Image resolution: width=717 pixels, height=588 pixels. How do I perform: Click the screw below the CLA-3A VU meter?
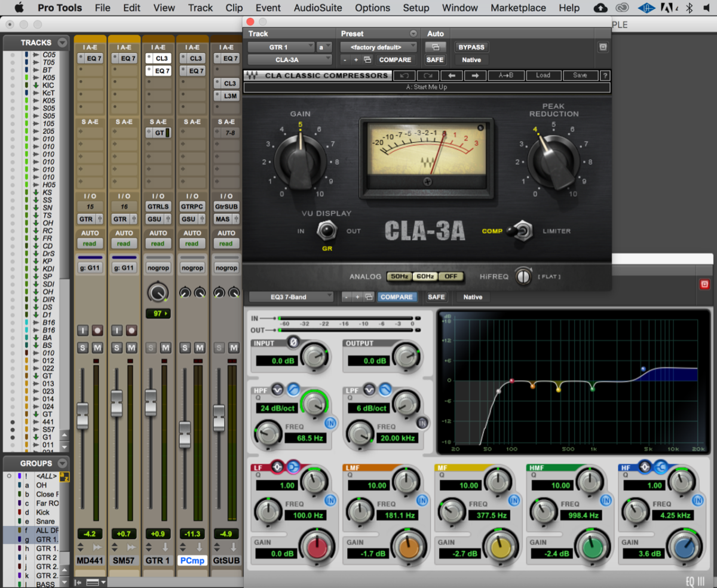427,182
